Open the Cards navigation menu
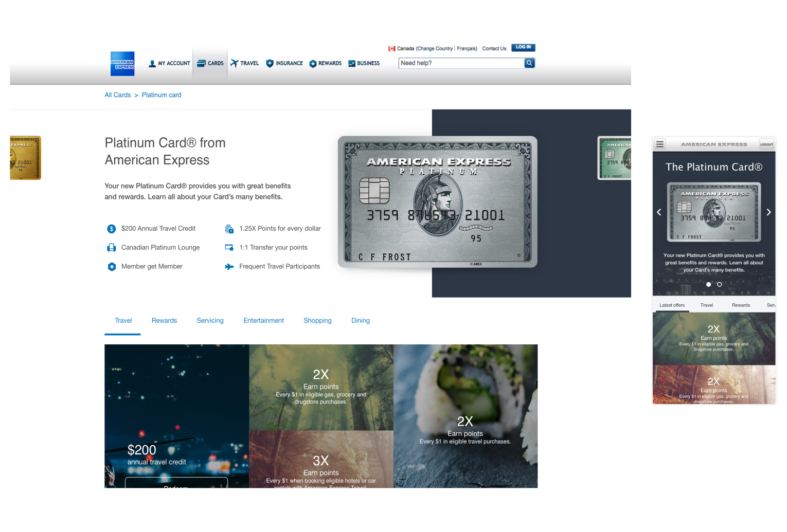This screenshot has height=532, width=787. 210,63
